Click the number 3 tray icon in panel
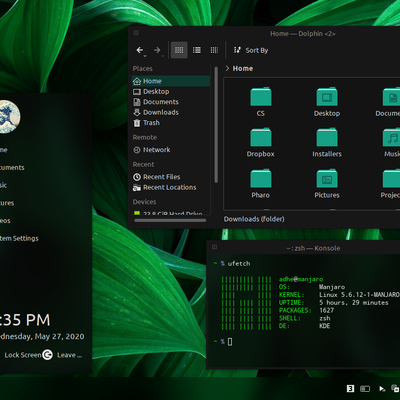The height and width of the screenshot is (400, 400). point(350,389)
